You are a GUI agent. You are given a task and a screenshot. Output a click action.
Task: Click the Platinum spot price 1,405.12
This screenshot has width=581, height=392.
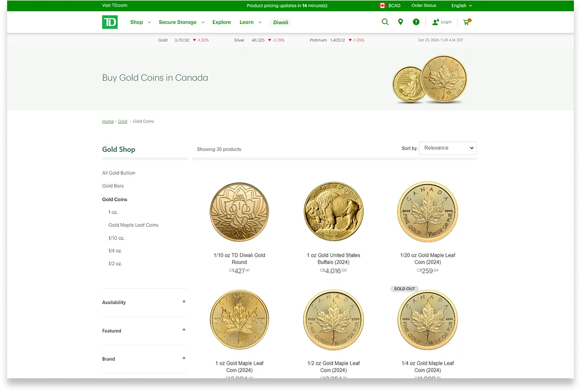[338, 40]
